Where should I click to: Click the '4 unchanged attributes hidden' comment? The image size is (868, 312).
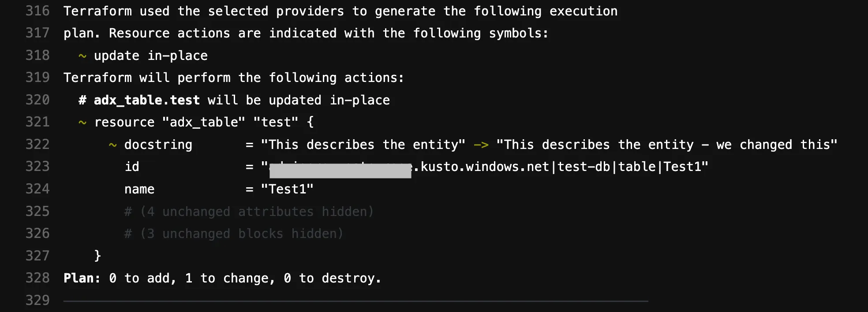coord(249,212)
